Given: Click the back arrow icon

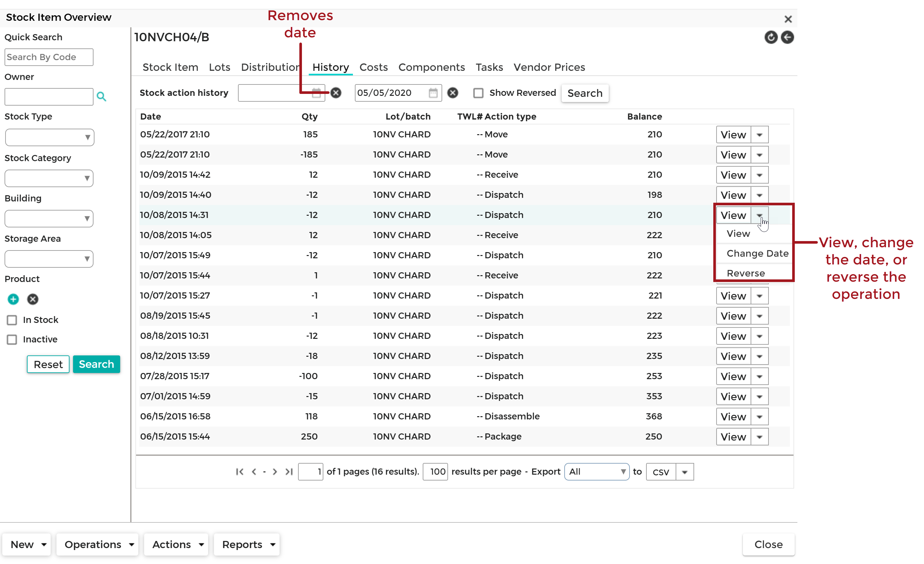Looking at the screenshot, I should point(787,37).
